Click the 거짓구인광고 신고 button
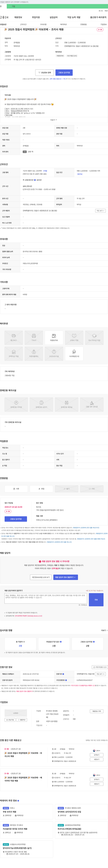Screen dimensions: 108x868 pos(100,667)
